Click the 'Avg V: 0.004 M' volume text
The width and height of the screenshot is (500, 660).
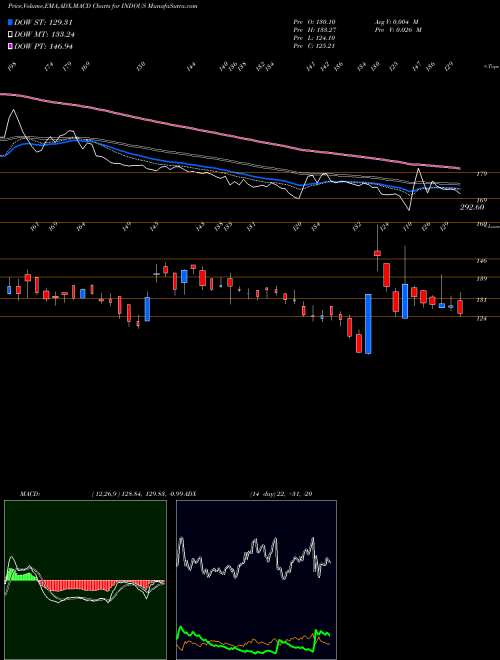pos(396,22)
